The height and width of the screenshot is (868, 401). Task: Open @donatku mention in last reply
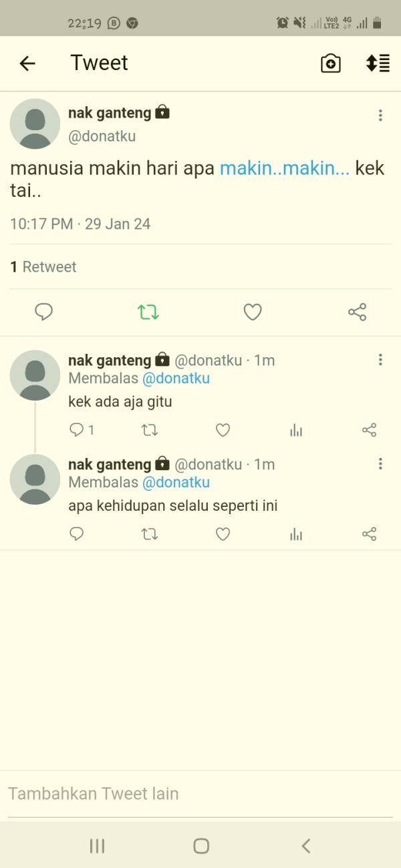[x=176, y=482]
